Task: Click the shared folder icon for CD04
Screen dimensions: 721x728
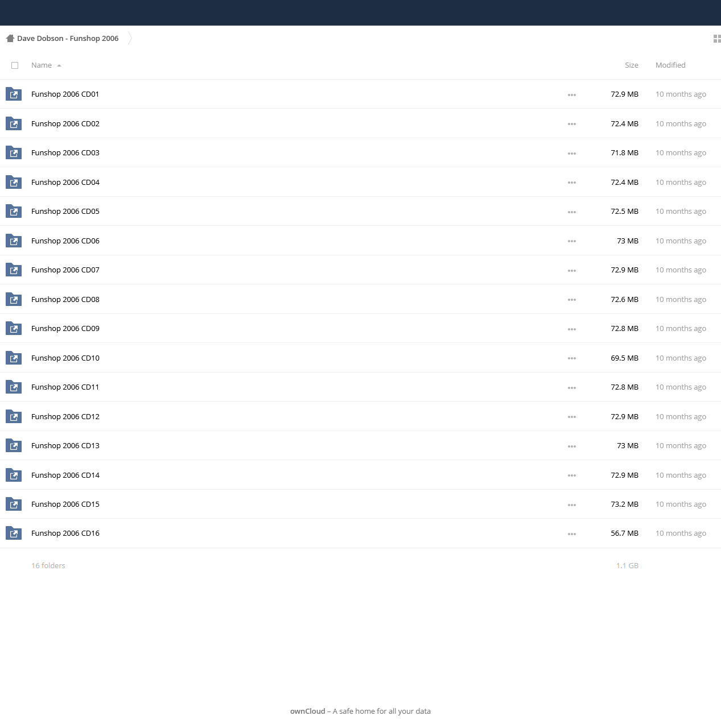Action: click(14, 182)
